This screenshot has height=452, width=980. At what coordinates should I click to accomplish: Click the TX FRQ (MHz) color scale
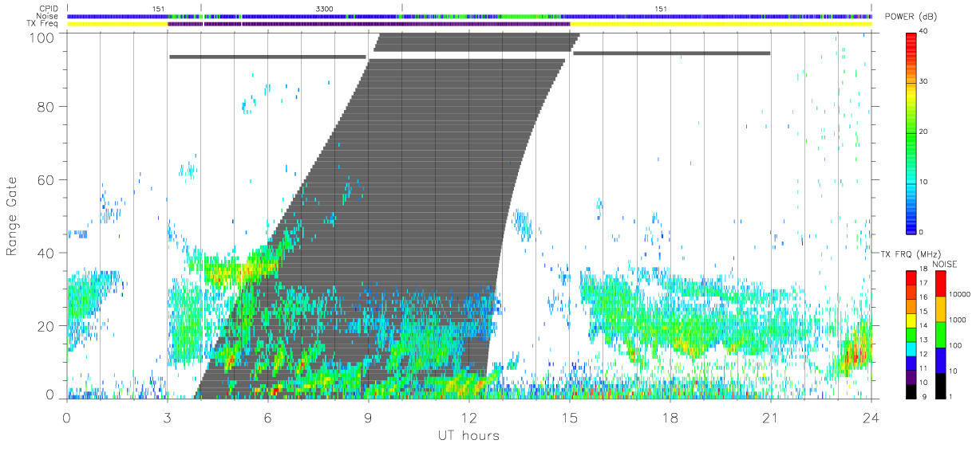click(911, 334)
